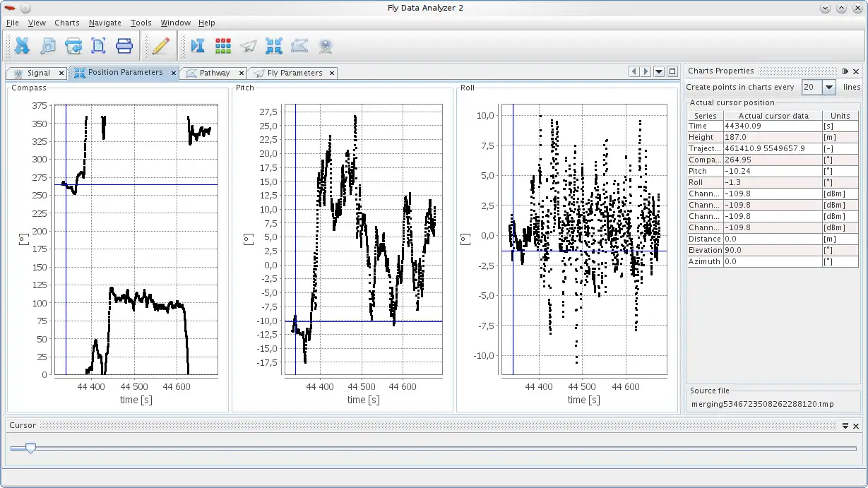868x488 pixels.
Task: Click the Cursor slider handle
Action: click(x=30, y=448)
